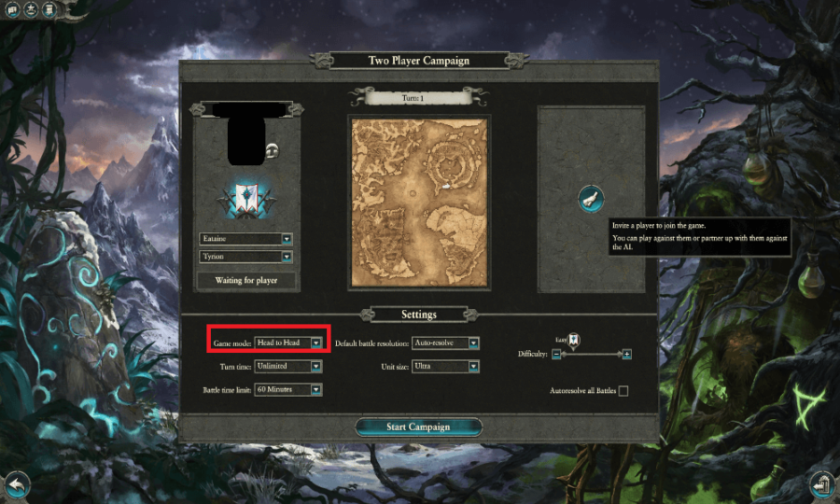The width and height of the screenshot is (840, 504).
Task: Click the Difficulty slider track
Action: coord(591,354)
